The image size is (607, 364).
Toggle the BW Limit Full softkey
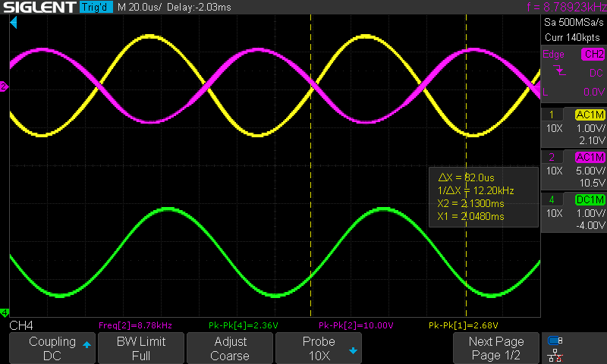[x=141, y=348]
